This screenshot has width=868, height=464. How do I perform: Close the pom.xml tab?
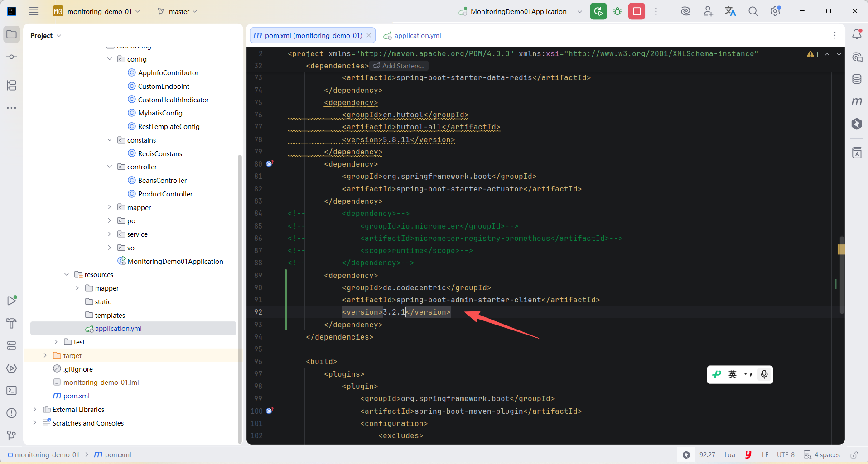point(369,35)
